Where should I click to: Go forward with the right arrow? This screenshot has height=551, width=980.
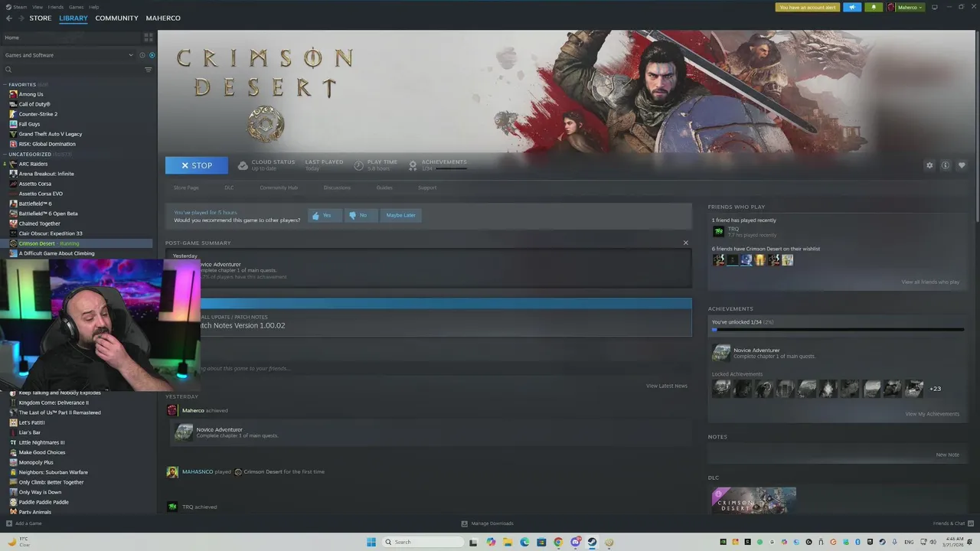click(20, 18)
